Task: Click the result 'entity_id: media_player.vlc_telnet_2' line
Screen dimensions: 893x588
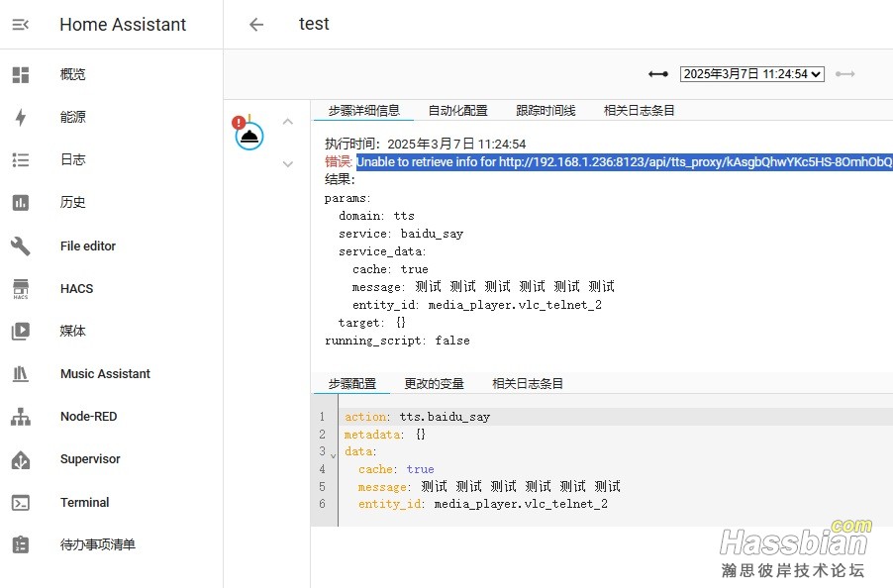Action: (477, 305)
